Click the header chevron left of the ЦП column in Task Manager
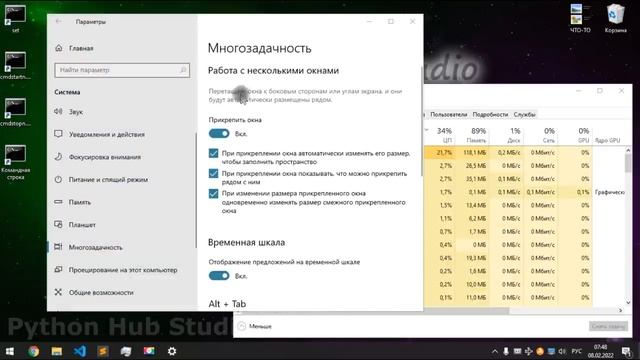Screen dimensions: 640x360 (x=427, y=131)
